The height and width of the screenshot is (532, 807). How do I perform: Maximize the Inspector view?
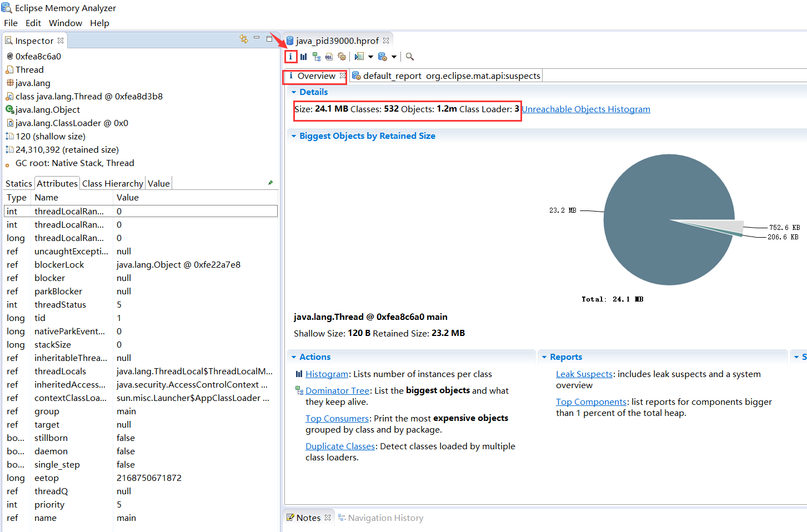coord(269,39)
